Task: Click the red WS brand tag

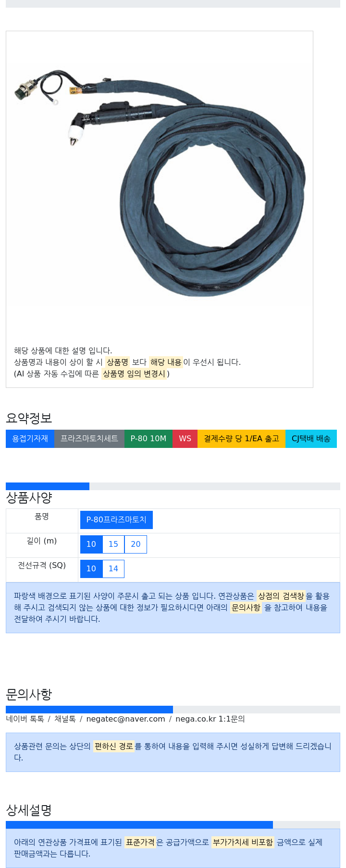Action: 185,438
